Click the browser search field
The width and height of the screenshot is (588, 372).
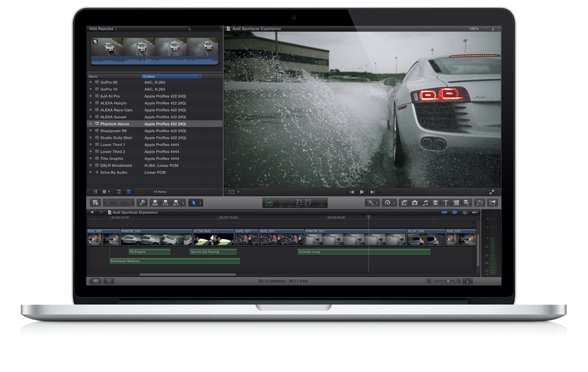[x=203, y=29]
